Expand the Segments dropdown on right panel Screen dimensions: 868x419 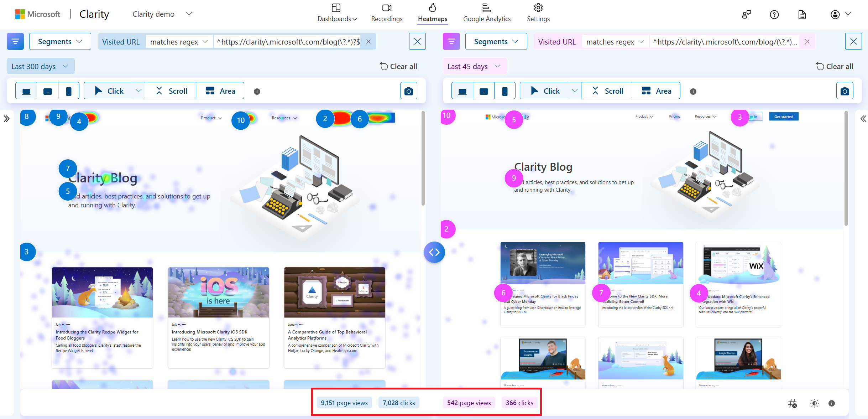(496, 42)
